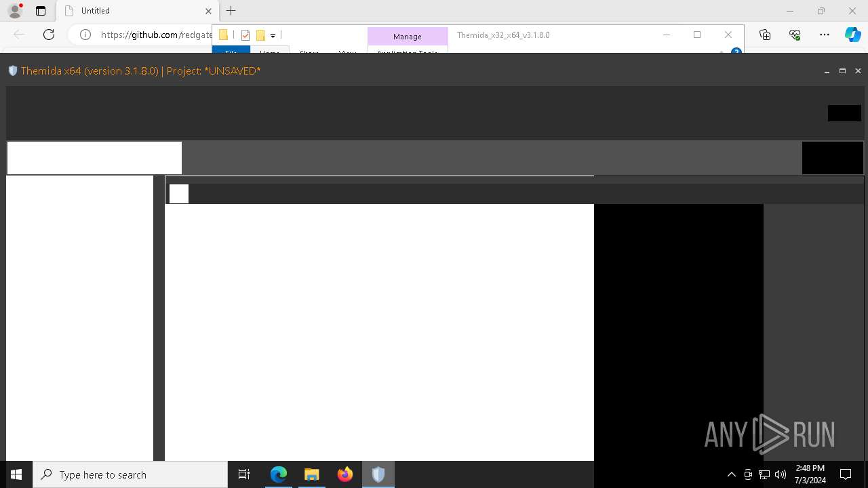The image size is (868, 488).
Task: Open the volume control tray icon
Action: coord(781,474)
